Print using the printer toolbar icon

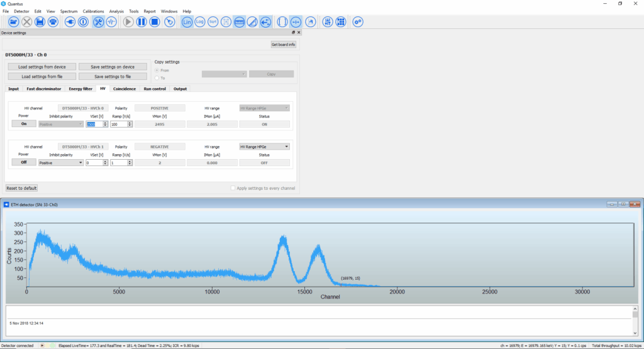(x=53, y=22)
